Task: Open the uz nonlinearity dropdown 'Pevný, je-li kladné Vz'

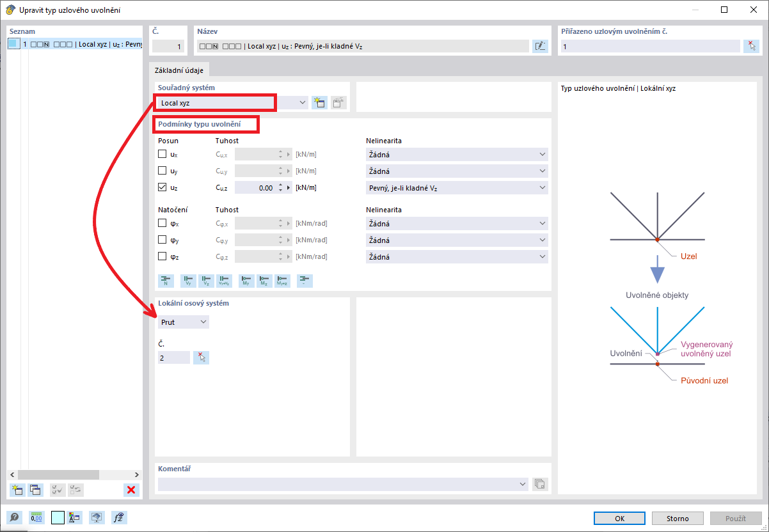Action: [457, 187]
